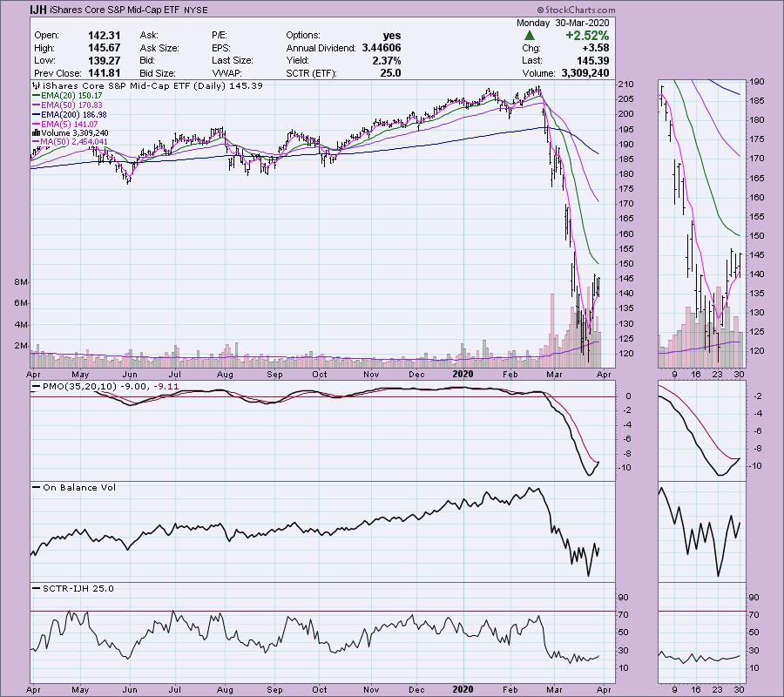Click the Chg value +3.58

point(596,48)
